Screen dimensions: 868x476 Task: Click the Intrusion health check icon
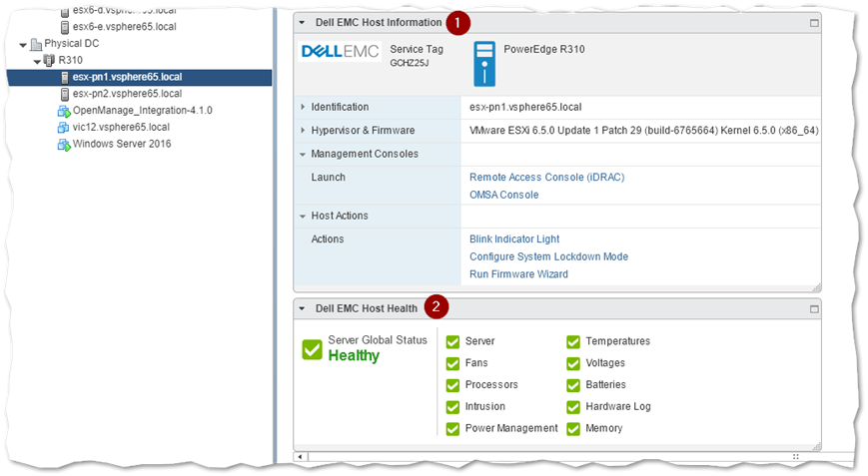click(x=452, y=407)
